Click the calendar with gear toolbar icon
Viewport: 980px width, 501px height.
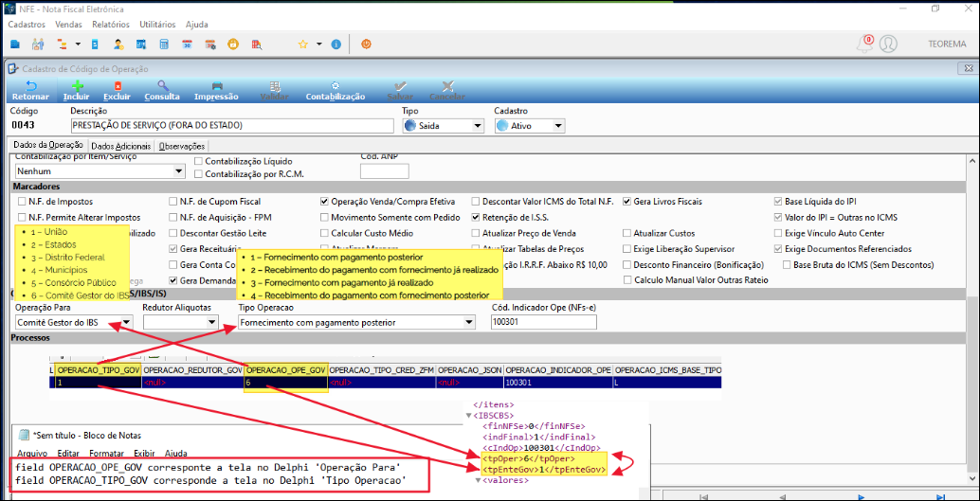point(210,45)
